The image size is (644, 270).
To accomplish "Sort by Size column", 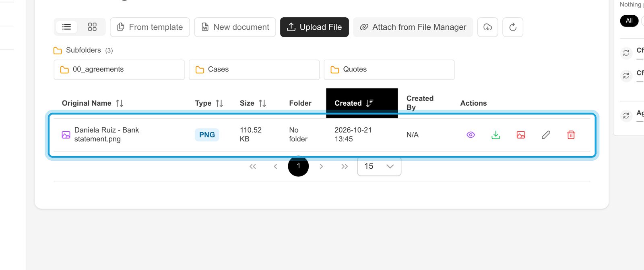I will (253, 103).
